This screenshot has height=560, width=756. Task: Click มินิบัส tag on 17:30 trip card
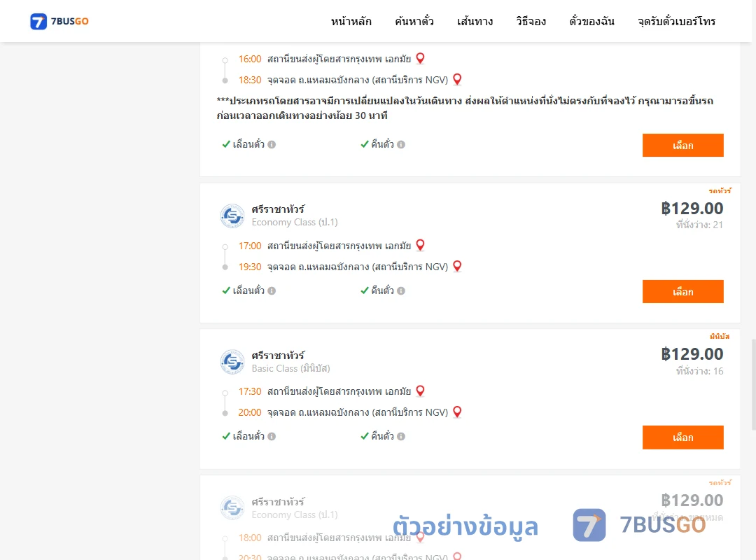(x=720, y=336)
